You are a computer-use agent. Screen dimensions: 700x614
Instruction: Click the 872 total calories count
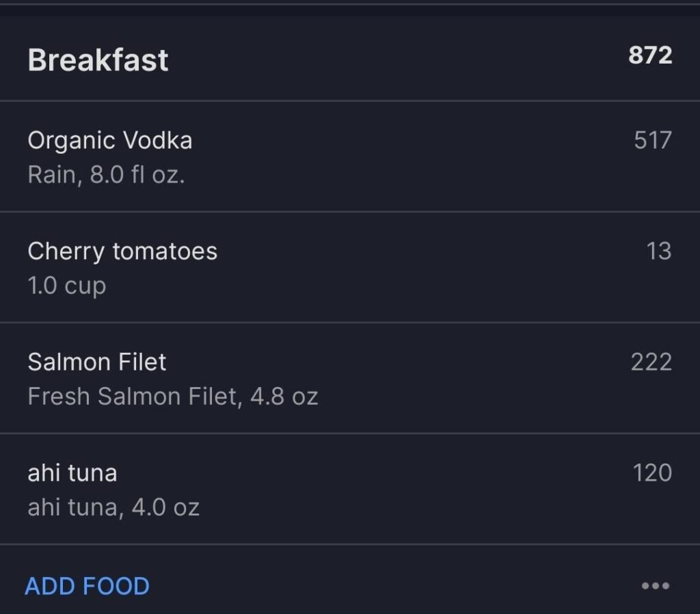[648, 57]
